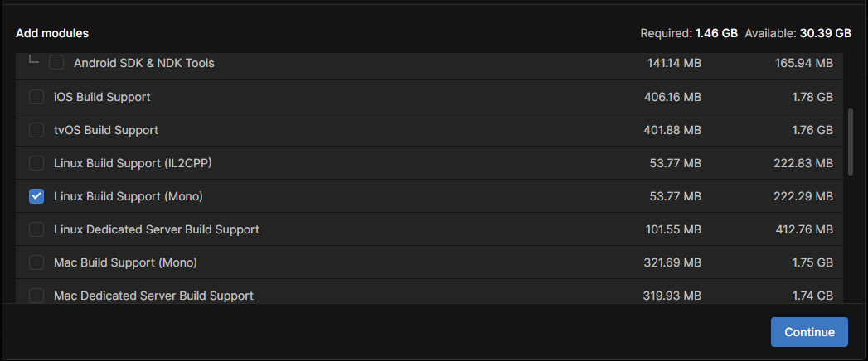Click Android SDK & NDK Tools label
This screenshot has width=868, height=361.
pos(144,63)
